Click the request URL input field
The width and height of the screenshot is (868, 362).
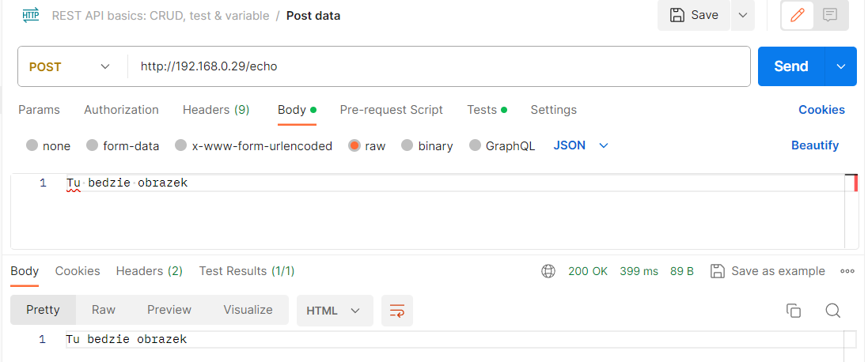439,67
